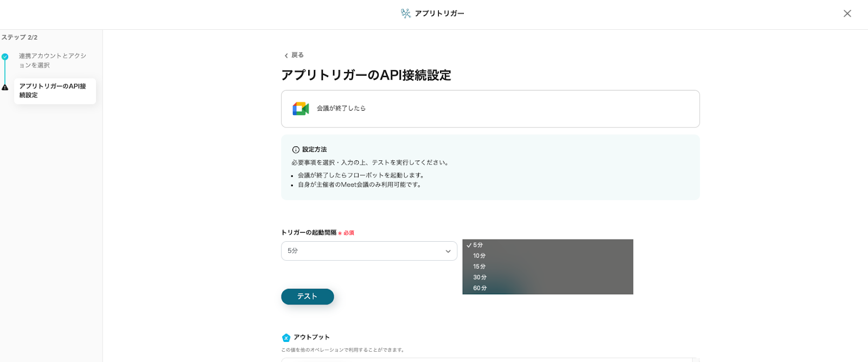Click the app trigger icon in header
868x362 pixels.
click(405, 14)
